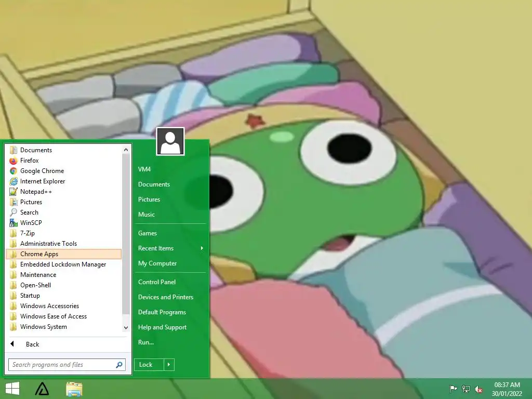Click the Lock button

pyautogui.click(x=149, y=365)
